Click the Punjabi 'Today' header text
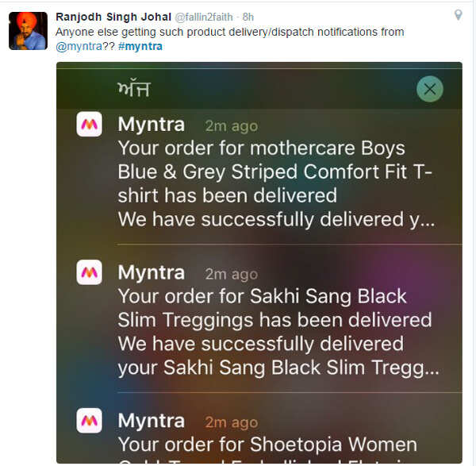Image resolution: width=476 pixels, height=466 pixels. pos(133,89)
